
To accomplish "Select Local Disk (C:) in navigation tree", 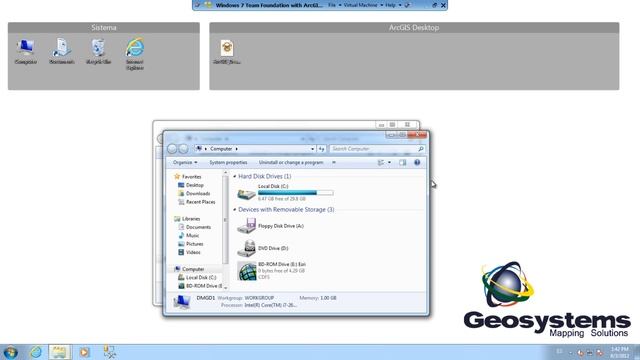I will point(201,278).
